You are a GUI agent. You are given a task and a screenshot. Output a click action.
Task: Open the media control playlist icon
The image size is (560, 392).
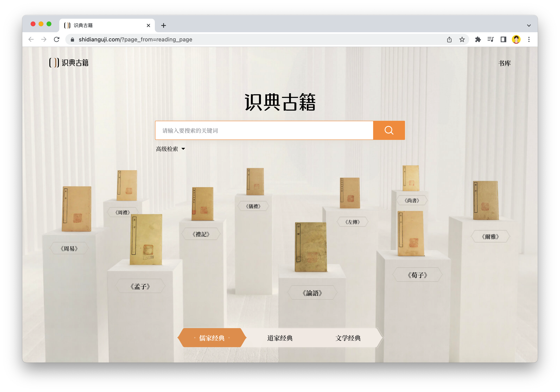pyautogui.click(x=491, y=39)
